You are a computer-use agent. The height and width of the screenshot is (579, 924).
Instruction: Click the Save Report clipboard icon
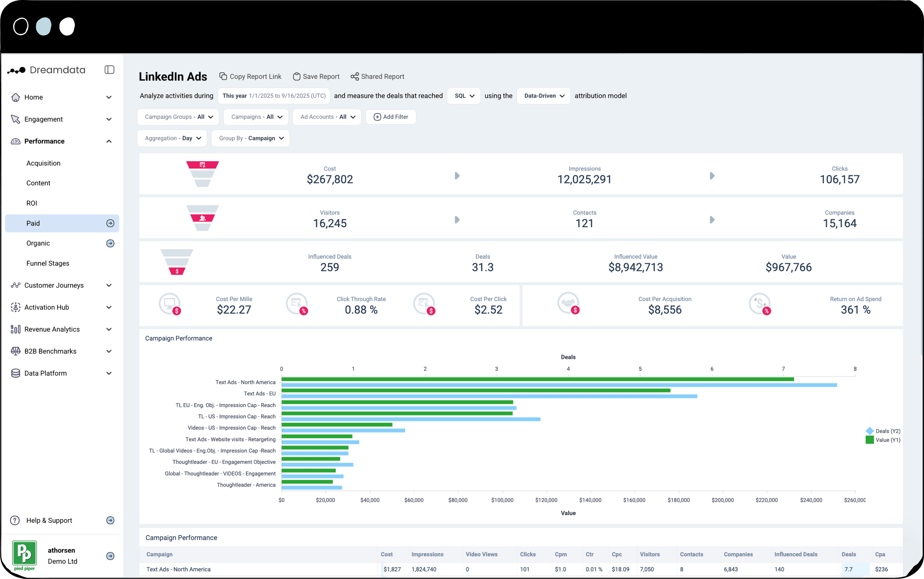pyautogui.click(x=296, y=76)
